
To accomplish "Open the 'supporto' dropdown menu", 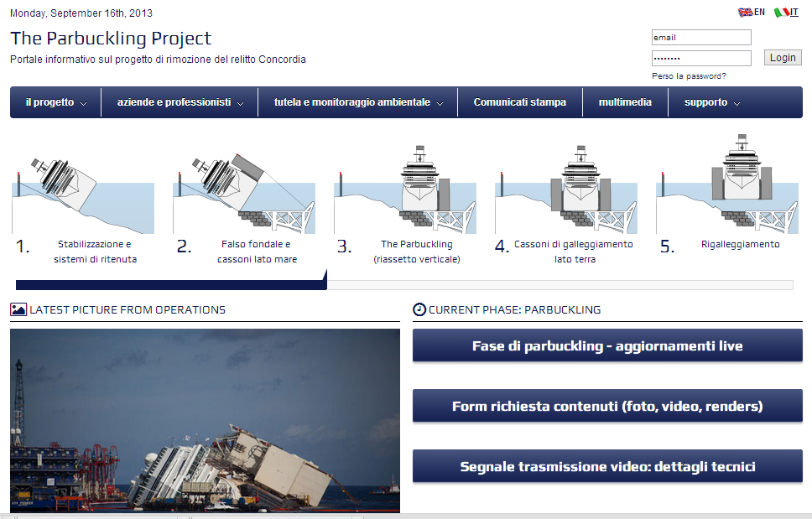I will pos(711,102).
